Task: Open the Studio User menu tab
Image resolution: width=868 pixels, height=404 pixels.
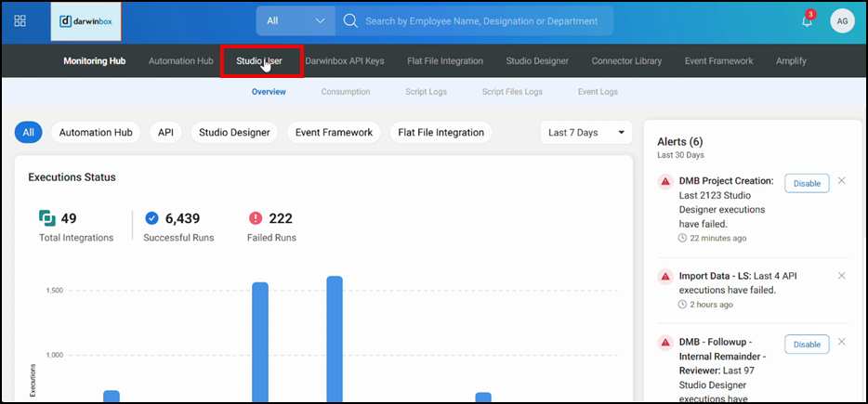Action: 260,61
